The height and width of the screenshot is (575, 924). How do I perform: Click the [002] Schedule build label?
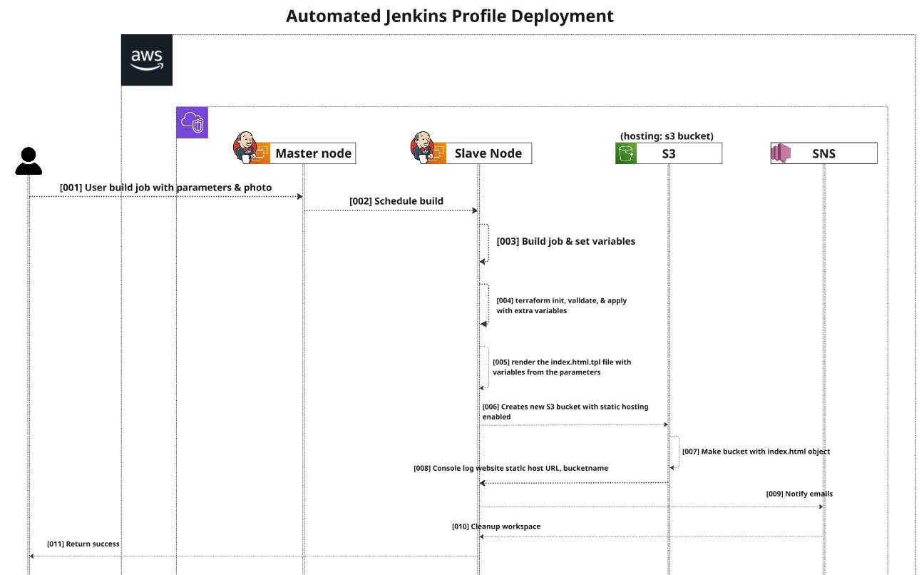coord(396,201)
